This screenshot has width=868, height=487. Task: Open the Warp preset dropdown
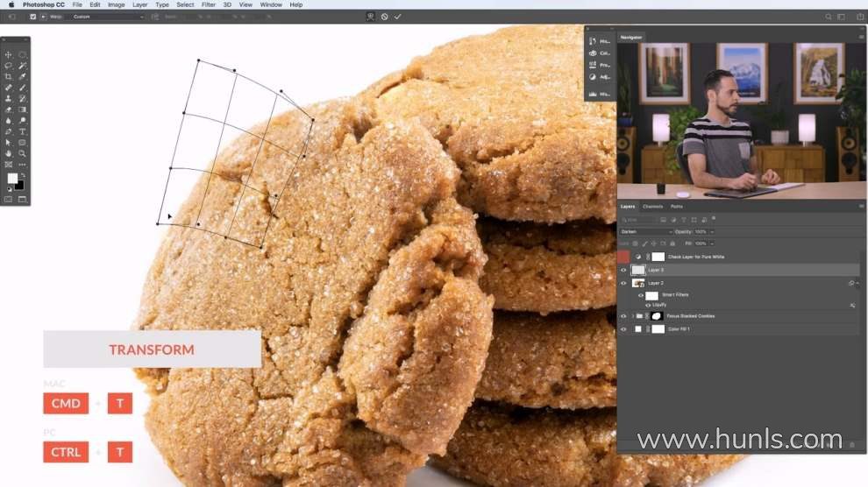(108, 17)
